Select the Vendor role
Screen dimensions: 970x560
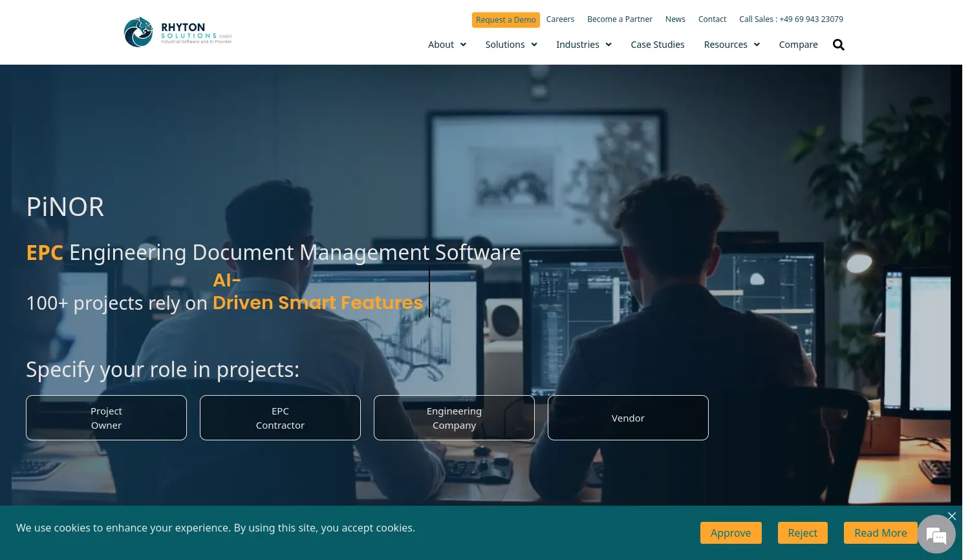click(x=628, y=418)
